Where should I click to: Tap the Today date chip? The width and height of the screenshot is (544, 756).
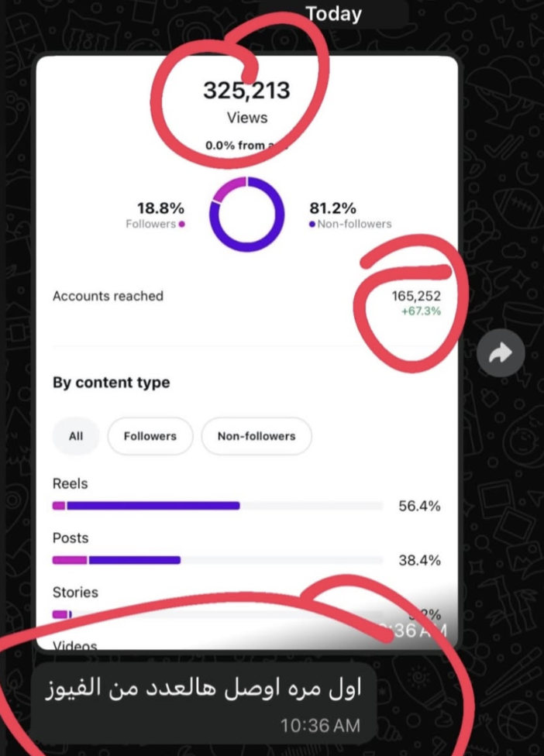pos(333,14)
